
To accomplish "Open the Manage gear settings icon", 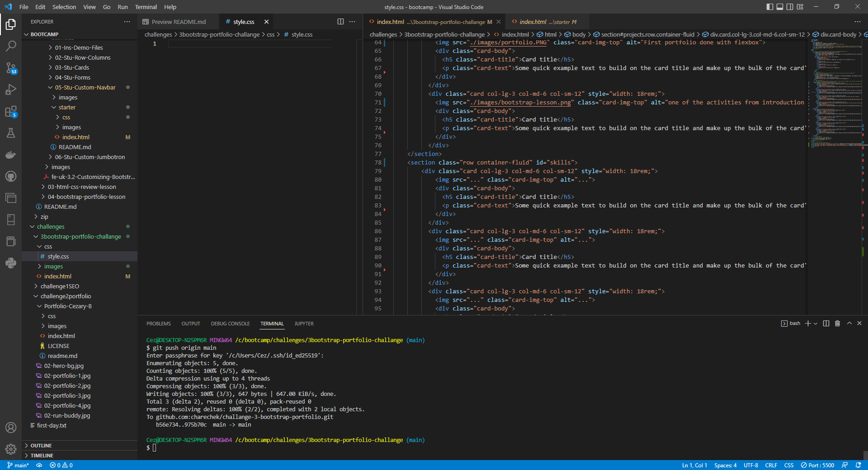I will pos(11,449).
